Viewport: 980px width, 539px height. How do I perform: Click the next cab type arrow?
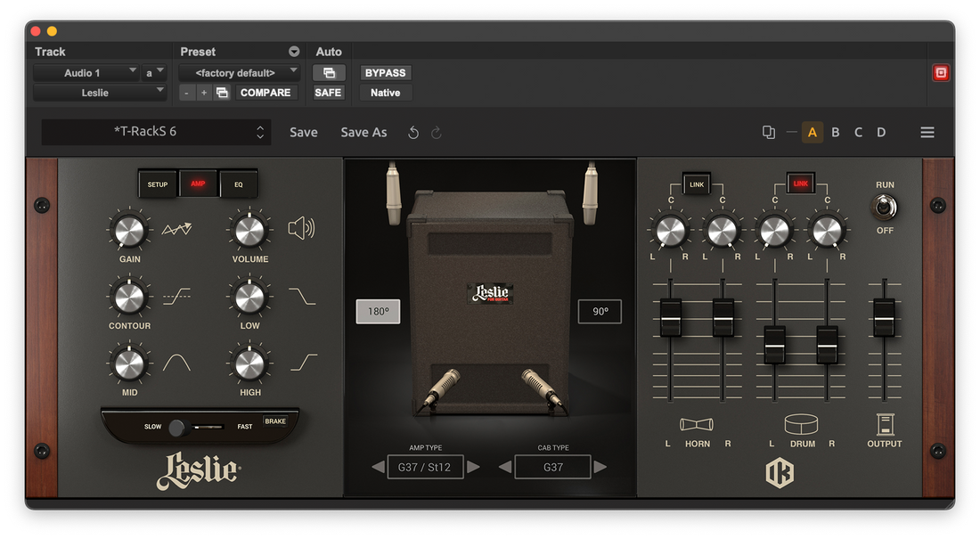(600, 467)
